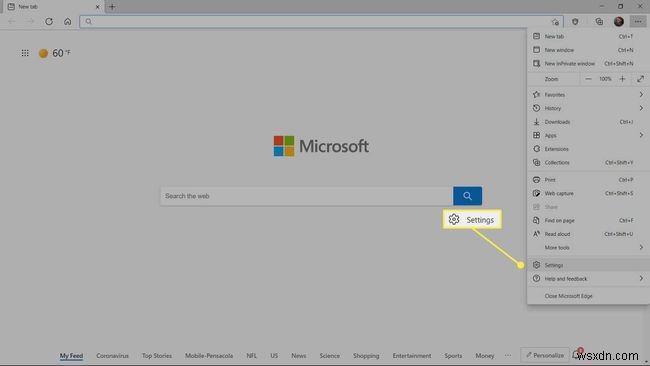Open the Coronavirus feed tab
The width and height of the screenshot is (650, 366).
pos(112,356)
